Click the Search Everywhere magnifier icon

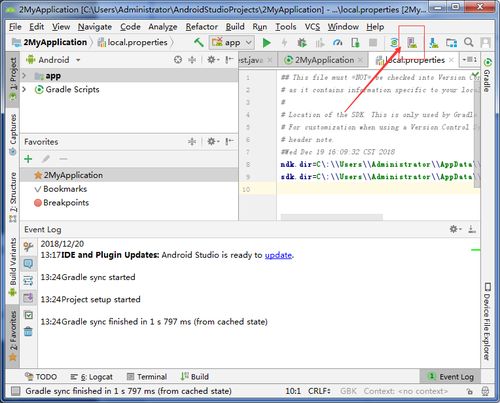tap(469, 42)
